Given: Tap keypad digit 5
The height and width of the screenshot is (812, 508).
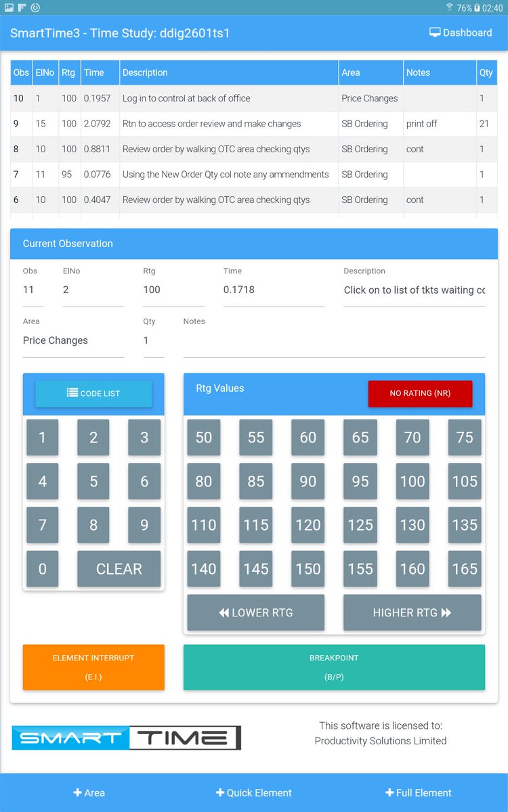Looking at the screenshot, I should [x=93, y=481].
